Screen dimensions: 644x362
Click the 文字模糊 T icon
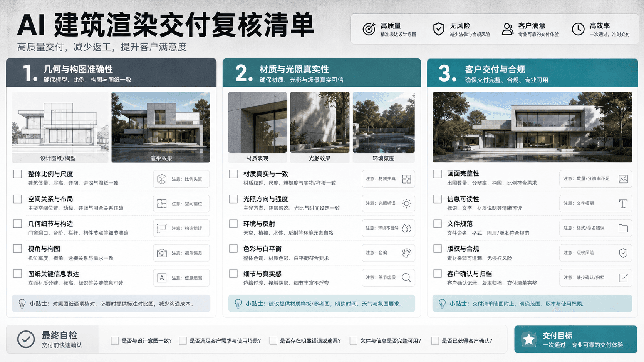pyautogui.click(x=623, y=204)
